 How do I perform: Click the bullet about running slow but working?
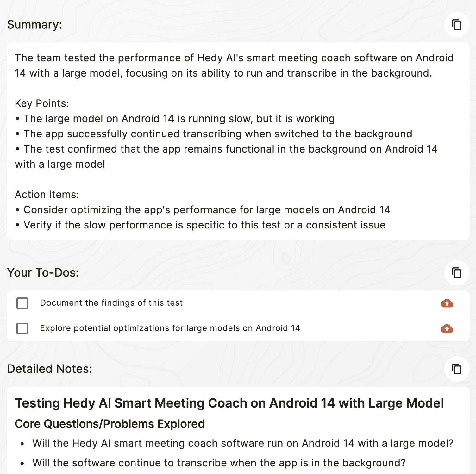click(x=179, y=119)
